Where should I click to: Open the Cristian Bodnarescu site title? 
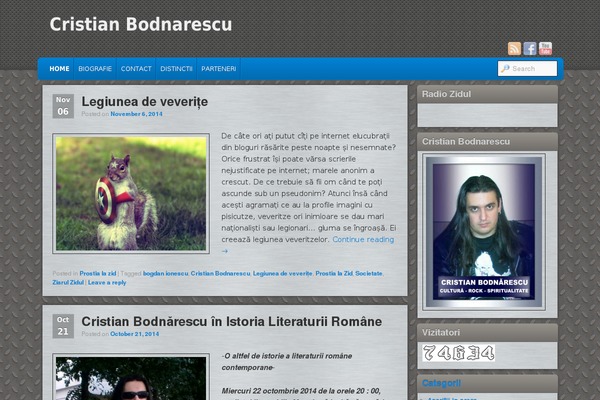pyautogui.click(x=141, y=24)
